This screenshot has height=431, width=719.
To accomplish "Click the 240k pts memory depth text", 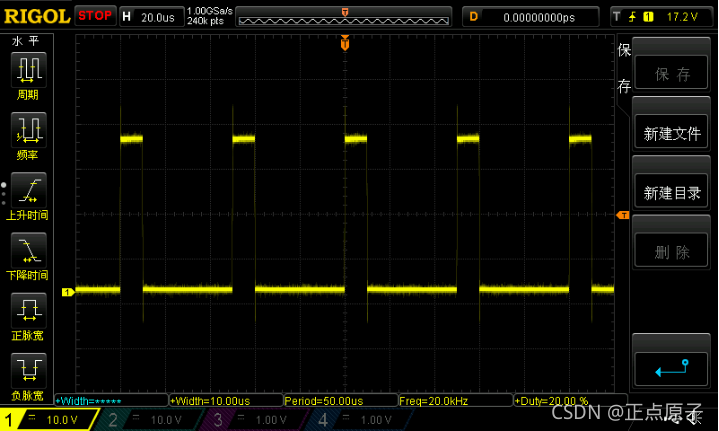I will (x=205, y=21).
